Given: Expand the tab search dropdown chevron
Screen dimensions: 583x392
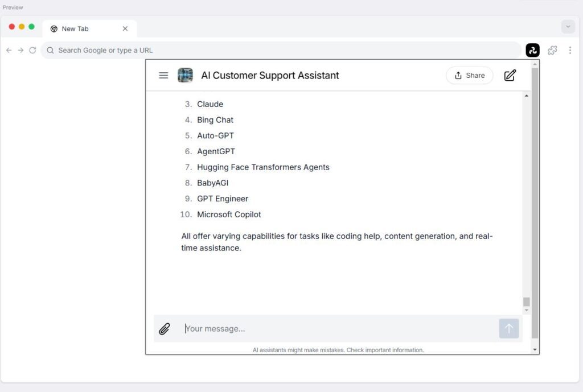Looking at the screenshot, I should (x=568, y=27).
